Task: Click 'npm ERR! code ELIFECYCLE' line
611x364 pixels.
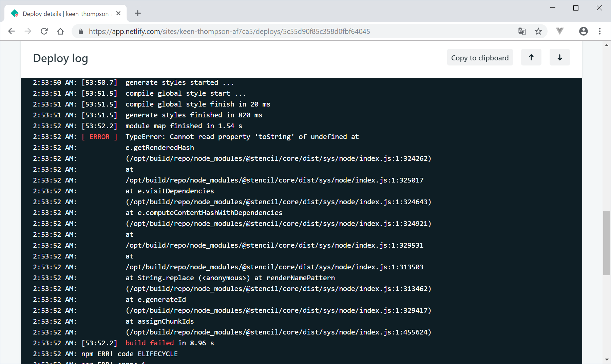Action: click(x=130, y=354)
